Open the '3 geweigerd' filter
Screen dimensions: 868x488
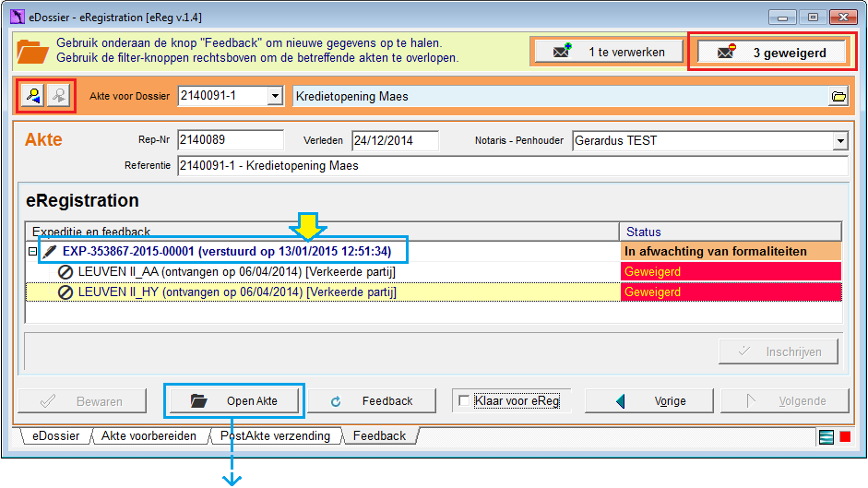(x=772, y=53)
